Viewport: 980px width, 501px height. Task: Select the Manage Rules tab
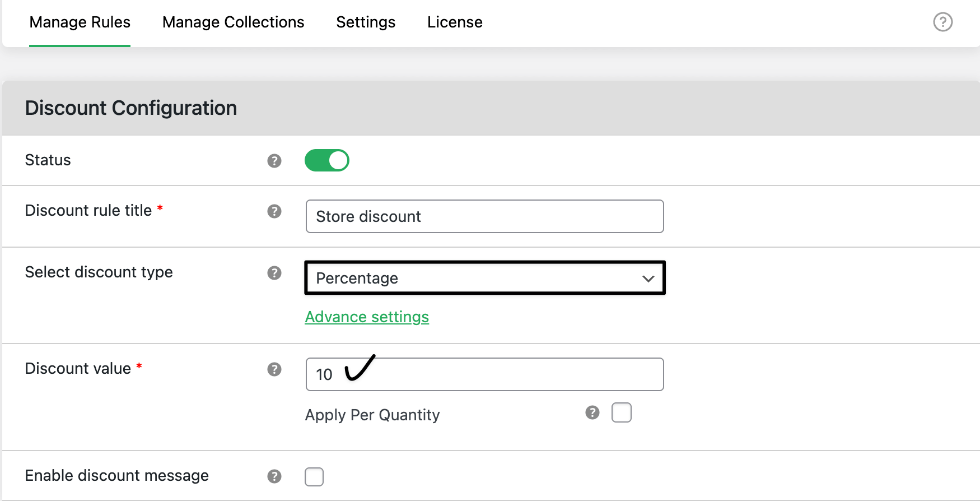(x=80, y=22)
